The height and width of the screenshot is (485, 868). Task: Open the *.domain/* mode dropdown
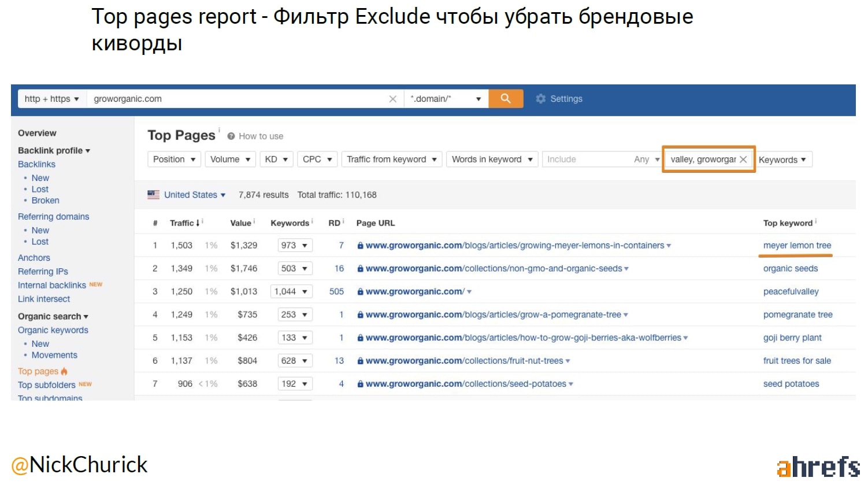pyautogui.click(x=446, y=99)
